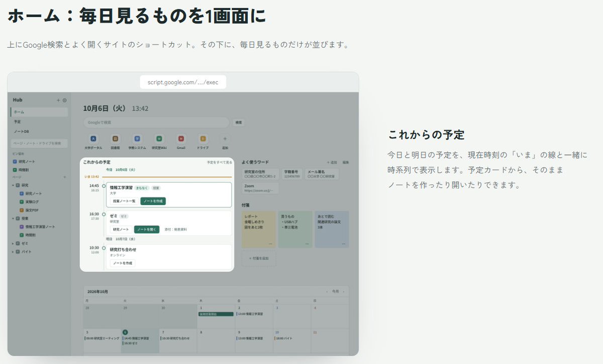This screenshot has width=603, height=364.
Task: Go to previous month in the calendar
Action: click(327, 291)
